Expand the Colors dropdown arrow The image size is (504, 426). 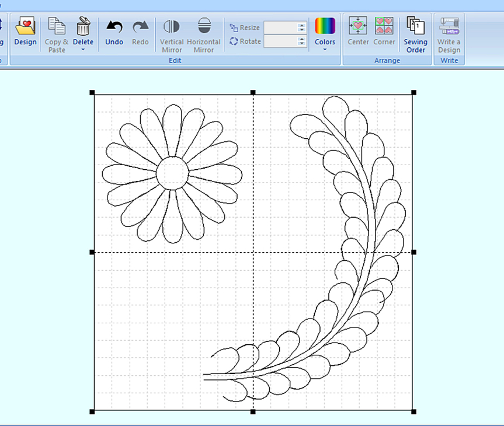(x=325, y=50)
